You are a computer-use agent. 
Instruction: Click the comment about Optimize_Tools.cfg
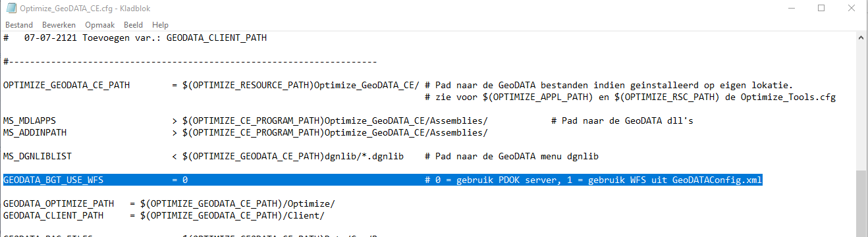[630, 97]
